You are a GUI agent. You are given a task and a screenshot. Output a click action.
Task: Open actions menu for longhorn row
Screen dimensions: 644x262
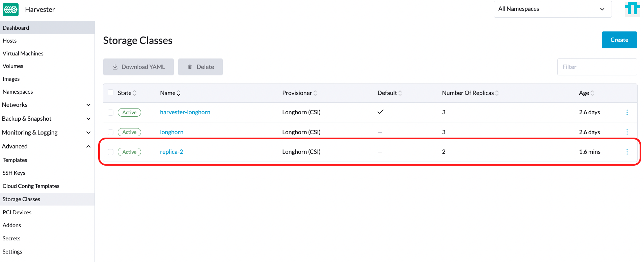click(x=627, y=132)
